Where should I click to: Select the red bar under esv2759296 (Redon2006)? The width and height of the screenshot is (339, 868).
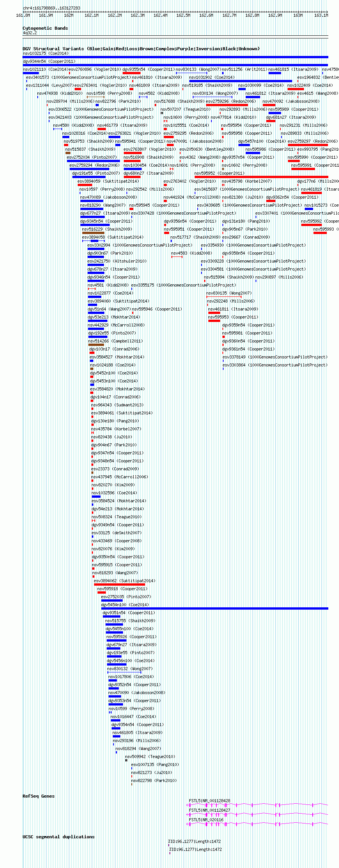[x=227, y=105]
